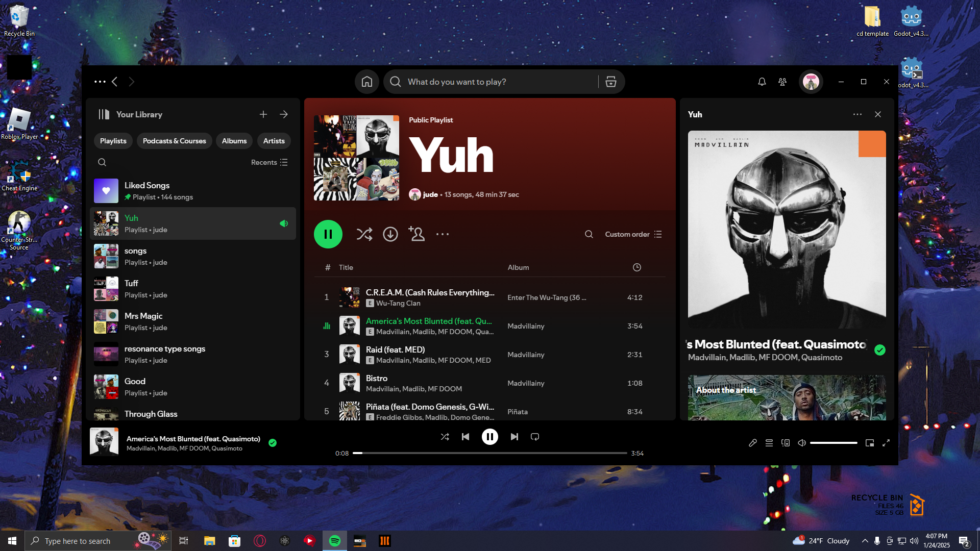Invite collaborators to Yuh playlist
This screenshot has width=980, height=551.
coord(416,234)
